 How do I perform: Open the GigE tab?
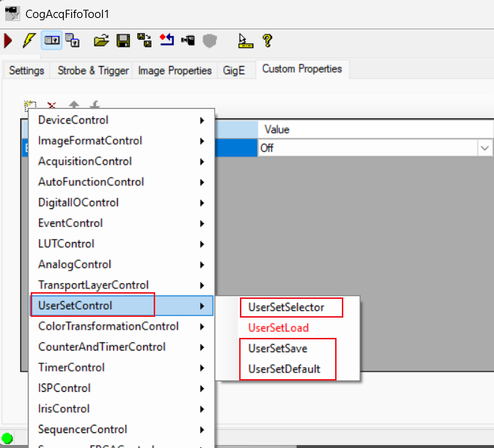[234, 70]
